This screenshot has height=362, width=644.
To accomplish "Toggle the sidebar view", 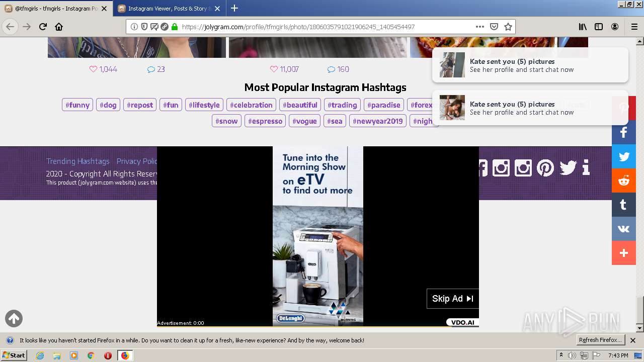I will (599, 27).
